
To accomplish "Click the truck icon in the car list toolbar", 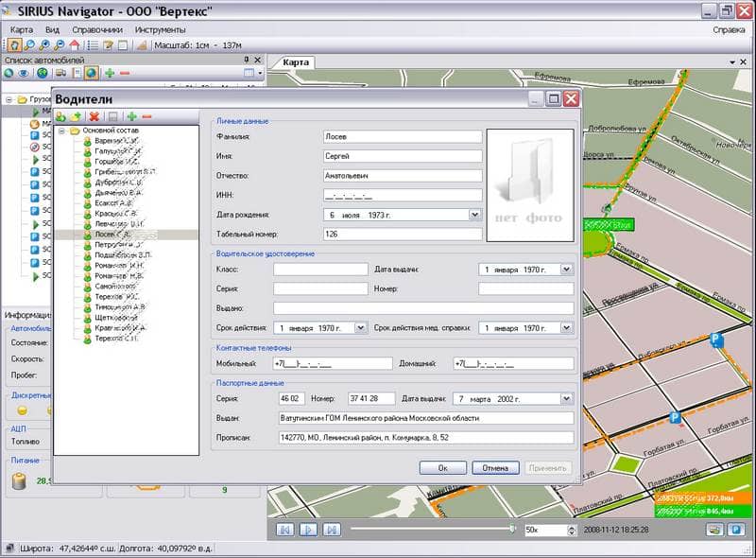I will click(59, 73).
